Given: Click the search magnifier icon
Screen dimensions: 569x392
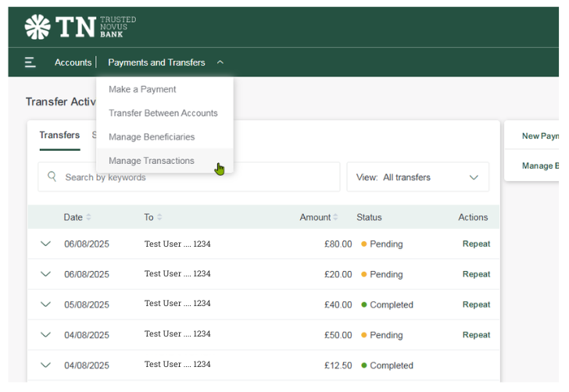Looking at the screenshot, I should [x=52, y=177].
